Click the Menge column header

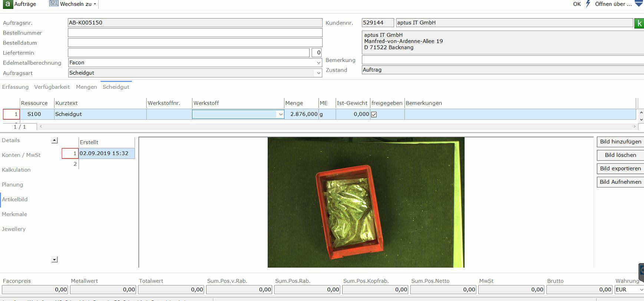point(301,103)
